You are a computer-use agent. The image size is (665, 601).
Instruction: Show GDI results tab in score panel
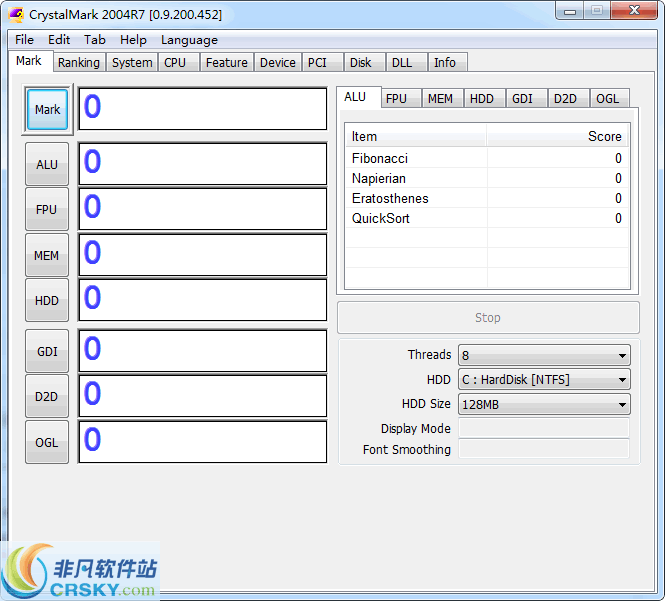526,98
